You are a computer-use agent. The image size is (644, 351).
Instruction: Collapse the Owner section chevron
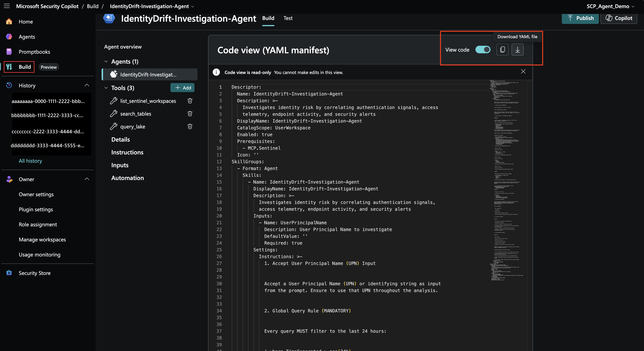[x=87, y=179]
